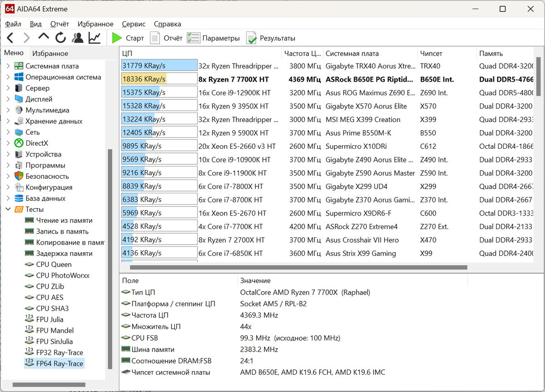Expand the DirectX tree node
545x392 pixels.
point(8,143)
